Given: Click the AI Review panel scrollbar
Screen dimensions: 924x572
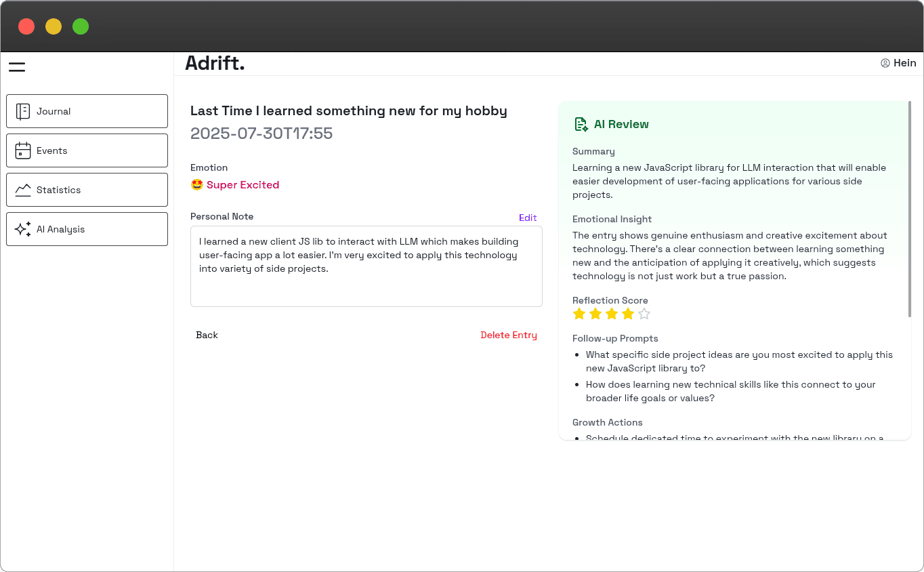Looking at the screenshot, I should tap(909, 209).
